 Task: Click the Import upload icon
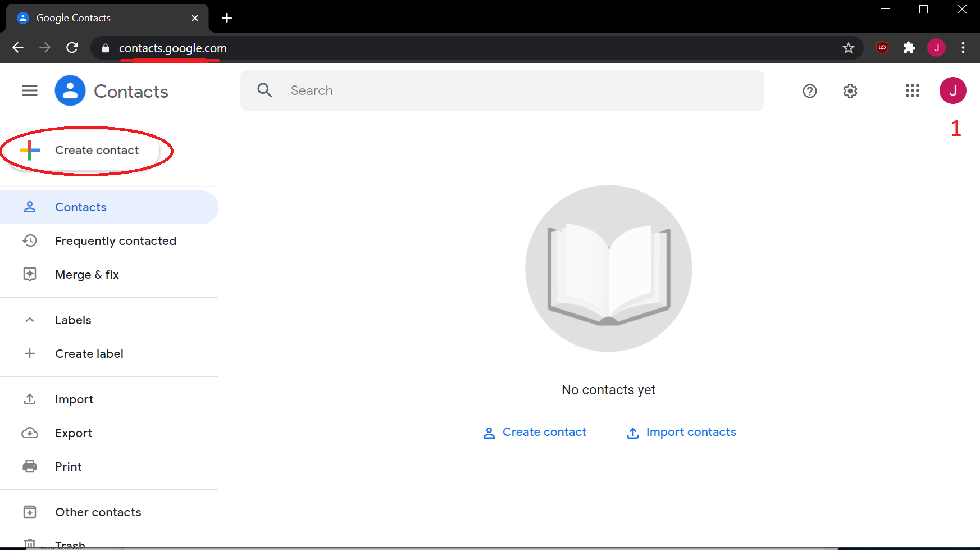(x=30, y=399)
